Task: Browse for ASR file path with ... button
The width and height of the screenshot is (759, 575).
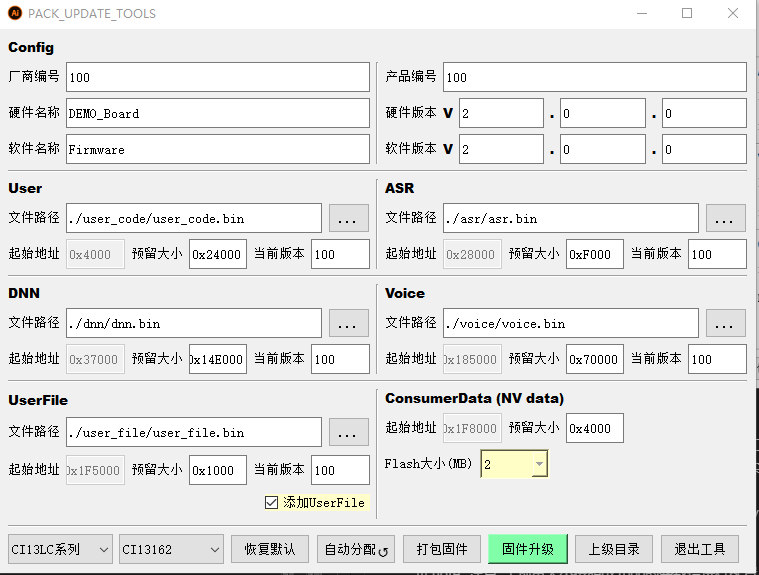Action: coord(725,218)
